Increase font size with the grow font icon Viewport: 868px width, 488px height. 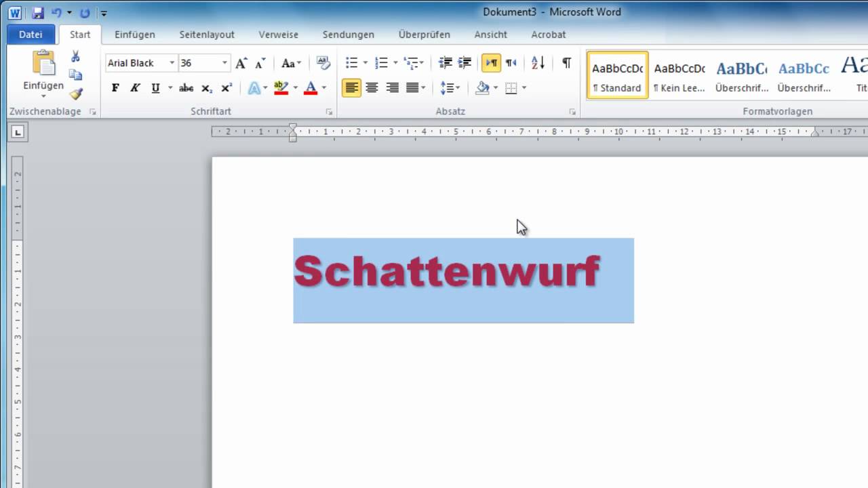click(x=241, y=63)
